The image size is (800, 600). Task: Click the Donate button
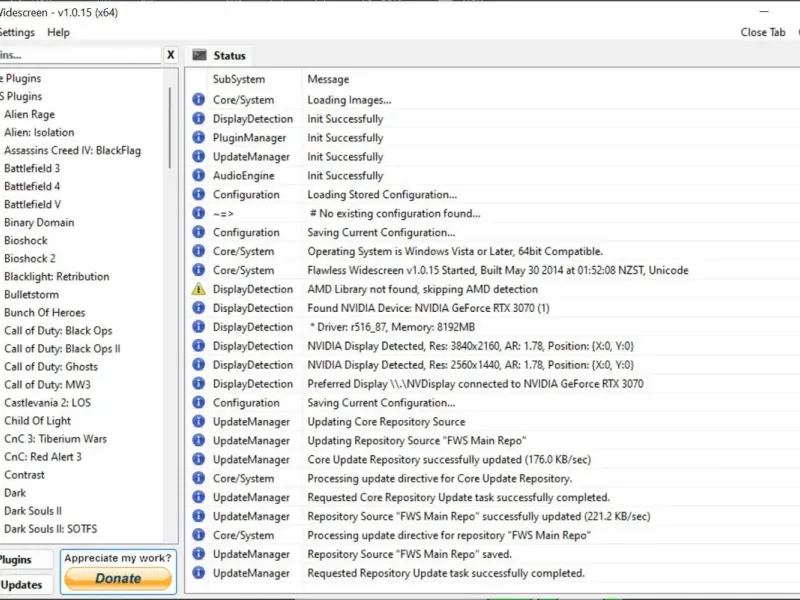(x=118, y=579)
